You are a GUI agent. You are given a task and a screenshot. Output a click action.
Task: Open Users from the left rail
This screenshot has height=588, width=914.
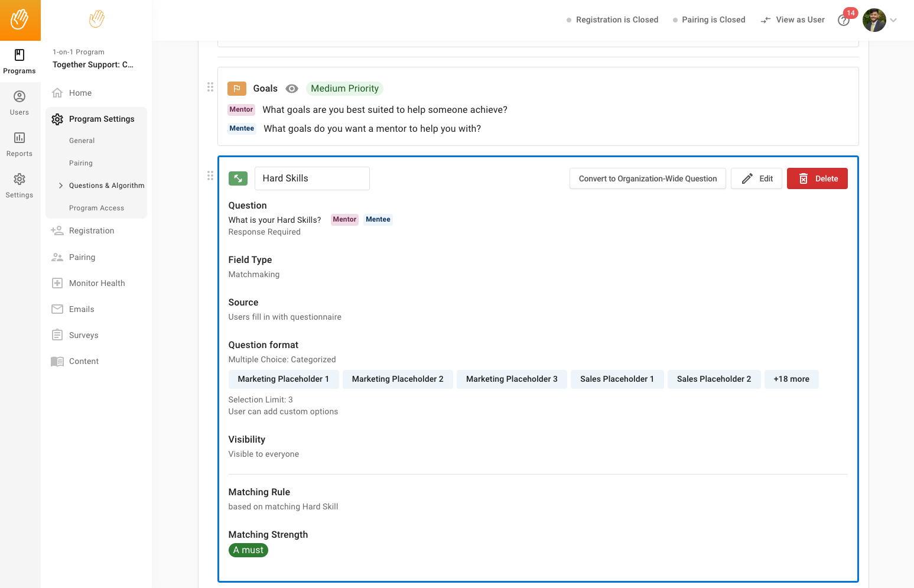(19, 103)
